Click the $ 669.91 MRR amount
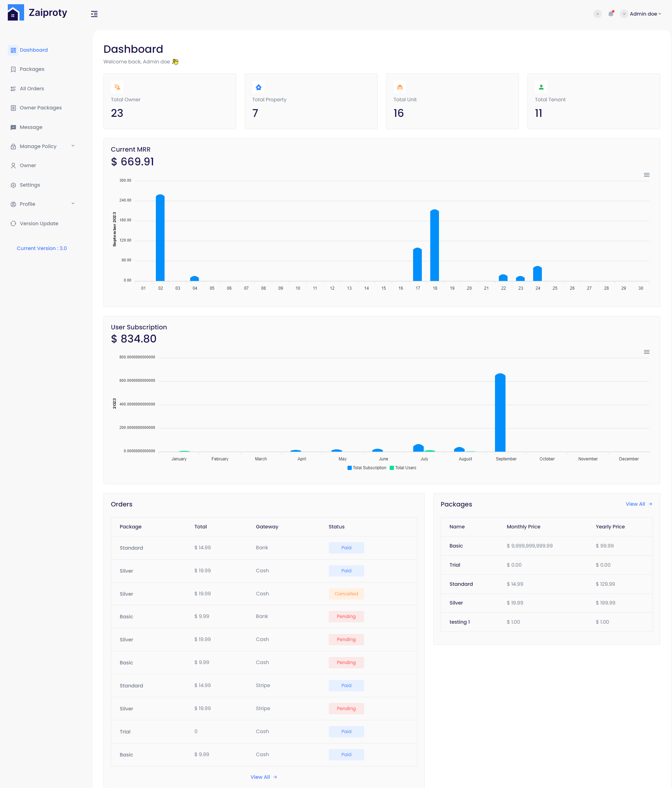 pos(133,162)
